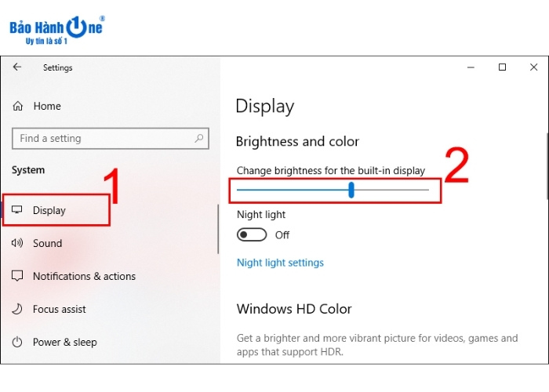This screenshot has width=549, height=392.
Task: Click the Power & sleep icon
Action: (x=18, y=342)
